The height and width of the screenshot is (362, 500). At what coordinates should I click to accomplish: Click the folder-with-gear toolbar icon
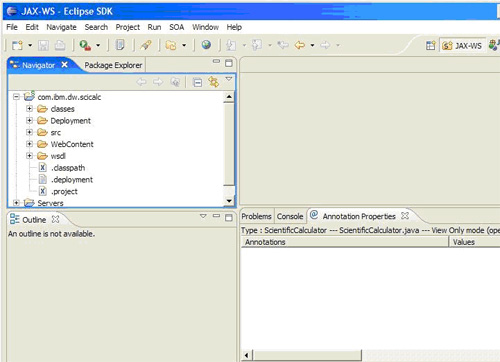coord(171,45)
